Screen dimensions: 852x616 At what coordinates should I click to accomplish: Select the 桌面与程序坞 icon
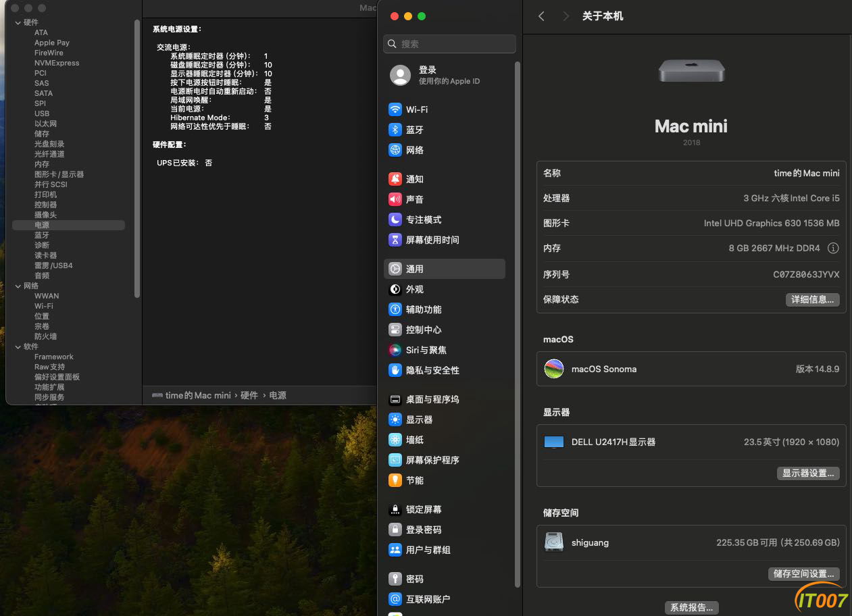(395, 399)
